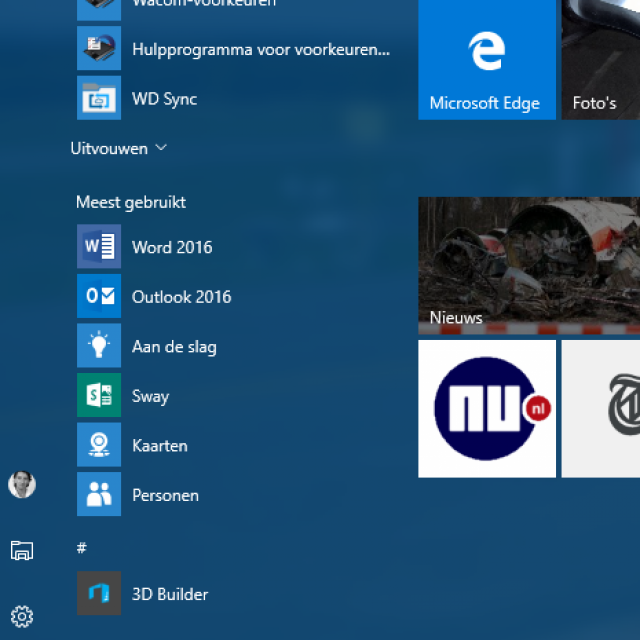Open Word 2016 from the most used list
This screenshot has height=640, width=640.
coord(171,247)
